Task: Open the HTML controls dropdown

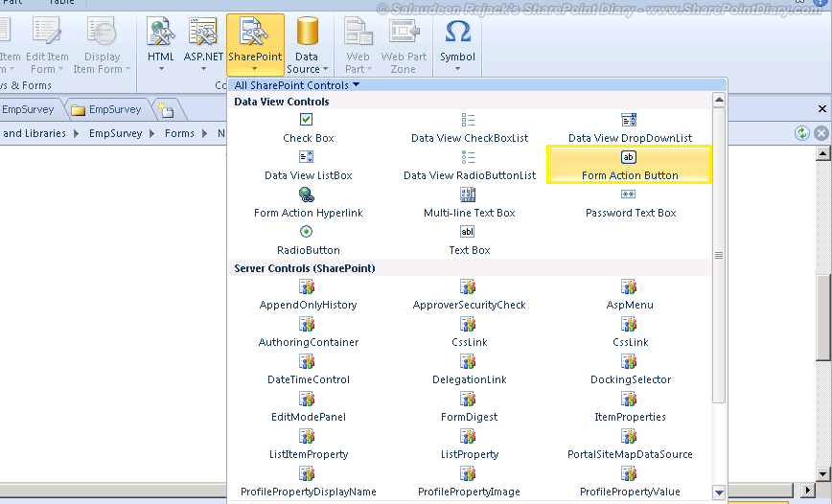Action: (161, 45)
